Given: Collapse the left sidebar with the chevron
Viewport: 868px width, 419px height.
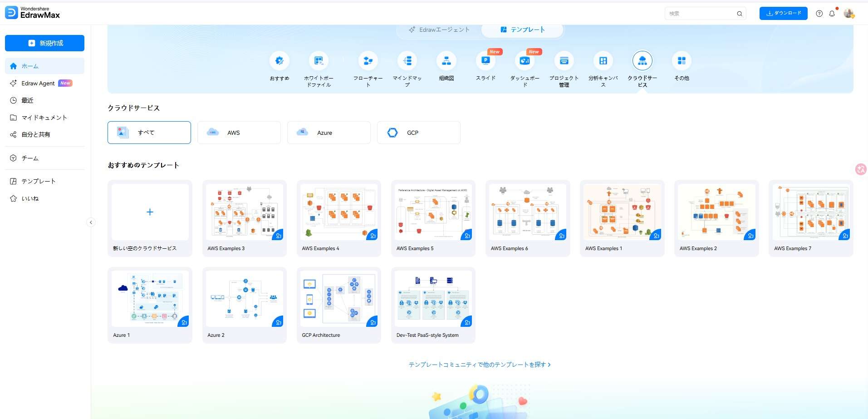Looking at the screenshot, I should [91, 222].
